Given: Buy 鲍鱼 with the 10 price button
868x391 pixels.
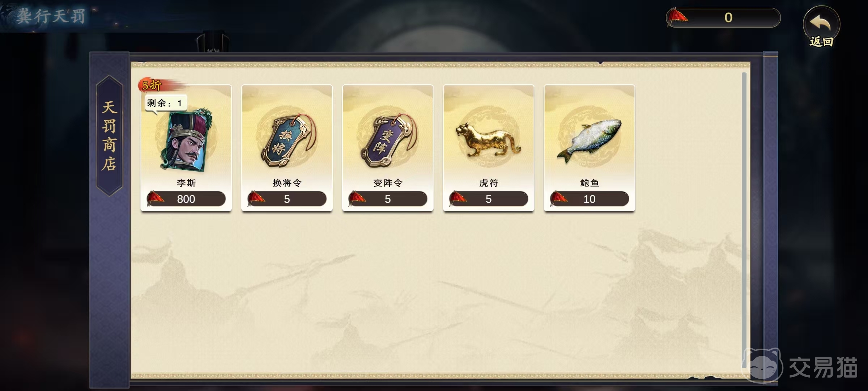Looking at the screenshot, I should pyautogui.click(x=590, y=199).
